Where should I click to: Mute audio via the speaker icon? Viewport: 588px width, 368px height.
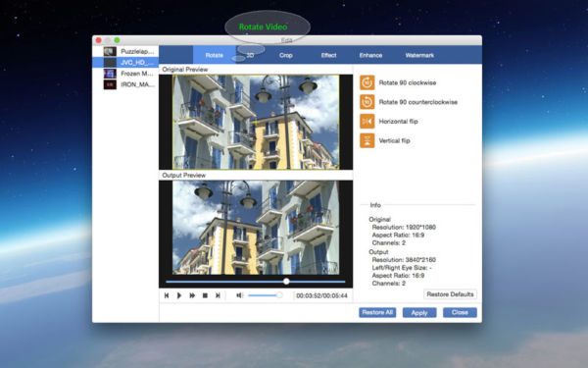239,295
